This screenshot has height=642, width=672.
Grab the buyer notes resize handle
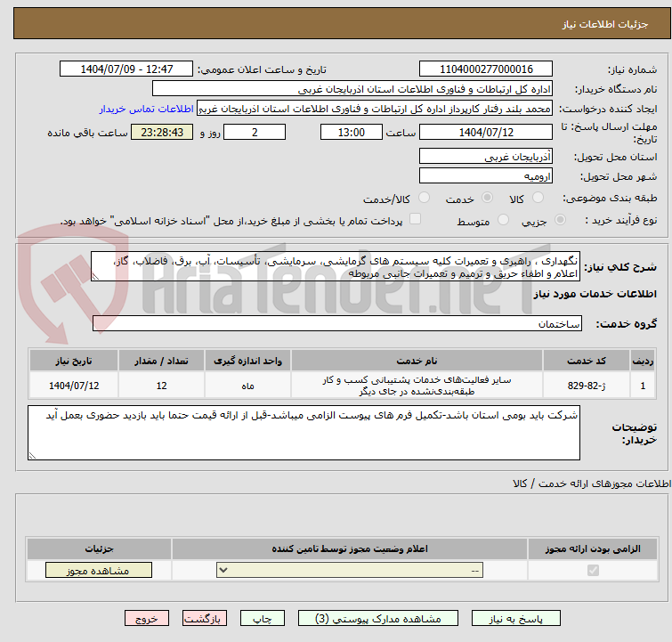click(x=32, y=455)
